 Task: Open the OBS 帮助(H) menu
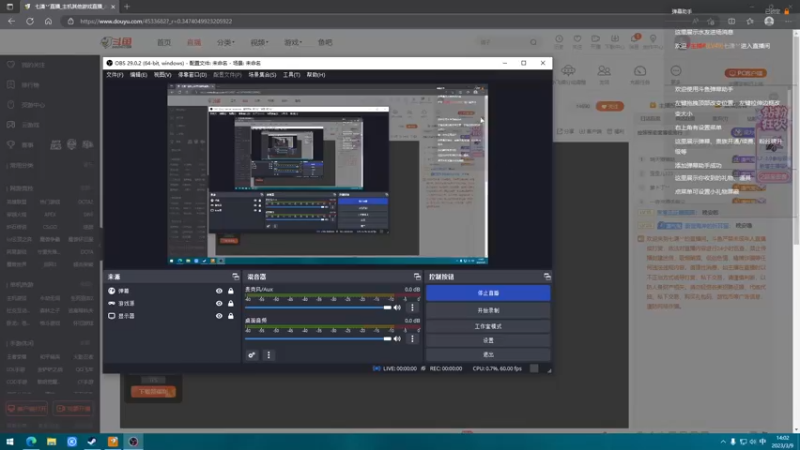tap(316, 75)
